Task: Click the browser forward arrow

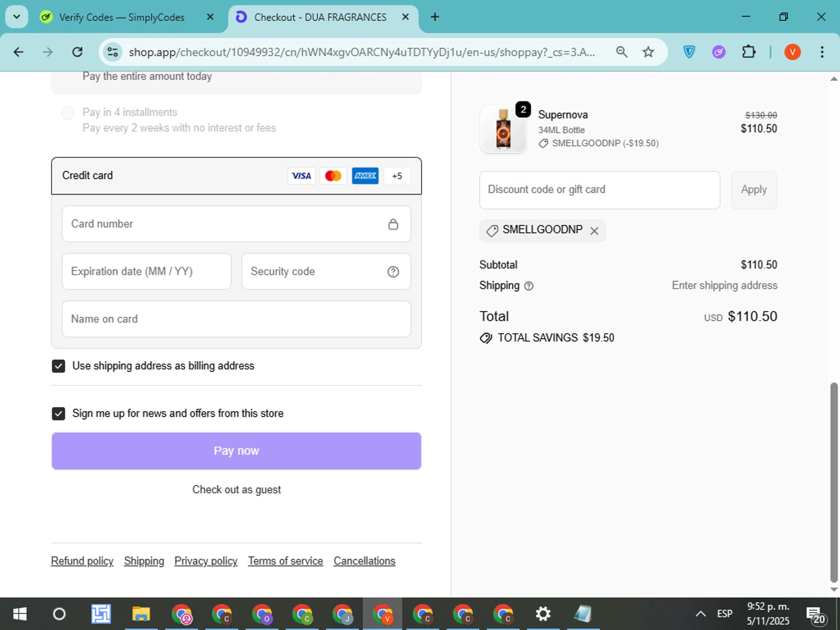Action: click(x=48, y=52)
